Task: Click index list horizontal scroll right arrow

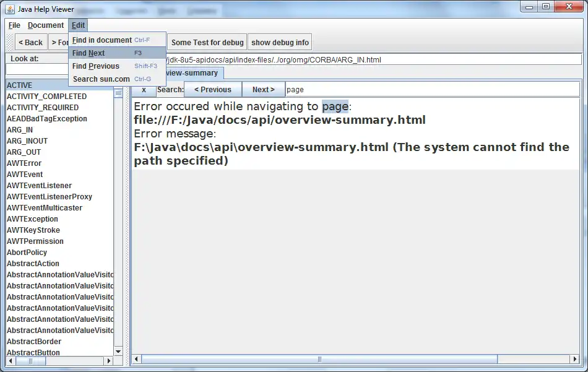Action: tap(109, 361)
